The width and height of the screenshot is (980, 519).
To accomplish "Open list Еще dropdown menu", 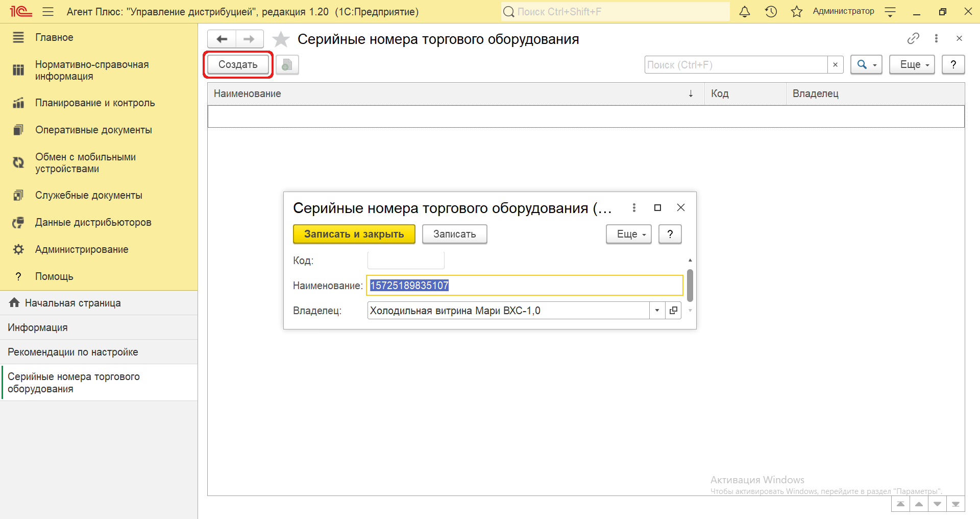I will point(912,65).
